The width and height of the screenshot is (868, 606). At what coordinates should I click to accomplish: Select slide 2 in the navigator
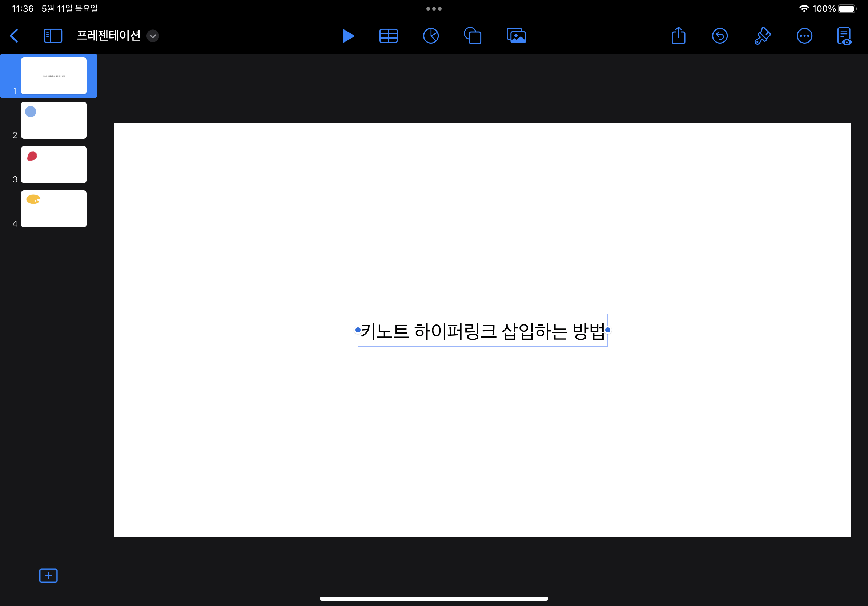54,120
